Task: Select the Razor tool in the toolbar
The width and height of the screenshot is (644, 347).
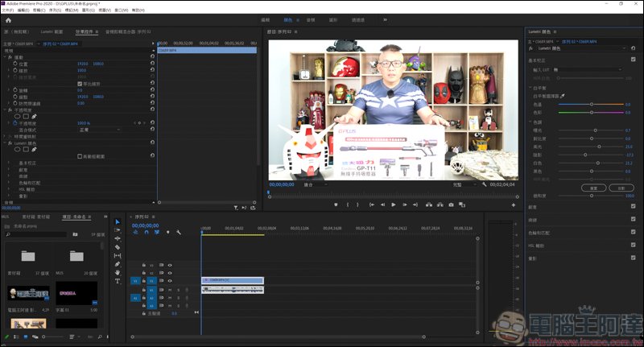Action: tap(118, 247)
